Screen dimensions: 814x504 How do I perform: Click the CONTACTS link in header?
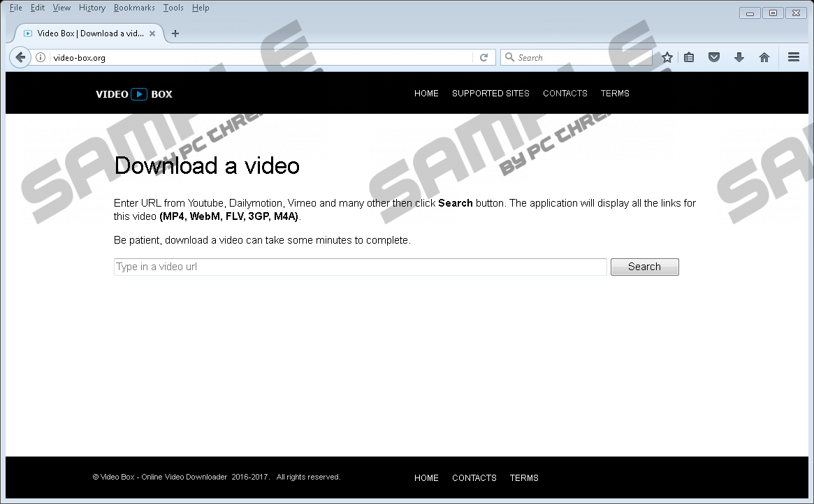[x=565, y=94]
